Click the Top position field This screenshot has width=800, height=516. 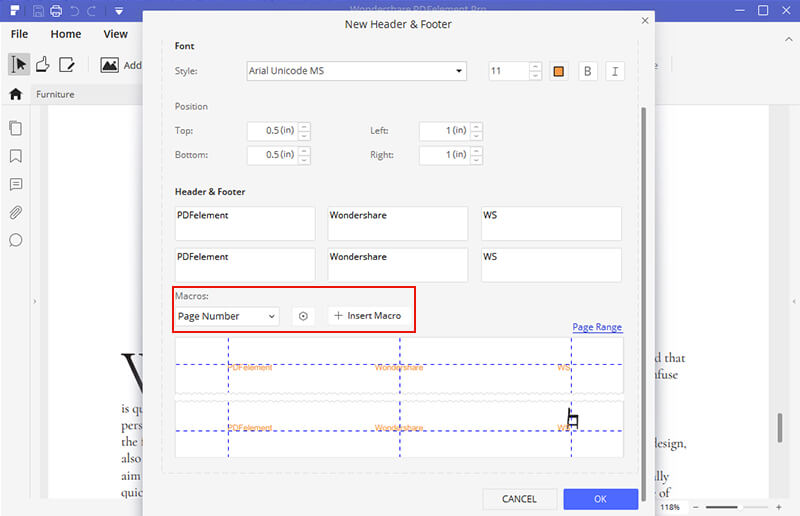(272, 131)
